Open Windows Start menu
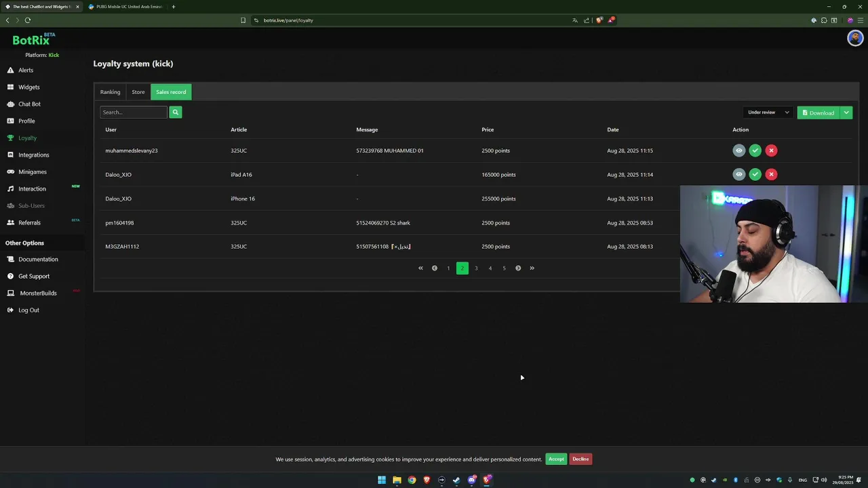Image resolution: width=868 pixels, height=488 pixels. click(382, 480)
